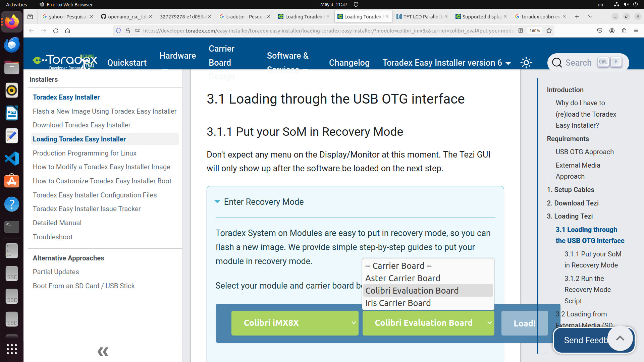The image size is (644, 362).
Task: Open Troubleshoot sidebar link
Action: click(53, 237)
